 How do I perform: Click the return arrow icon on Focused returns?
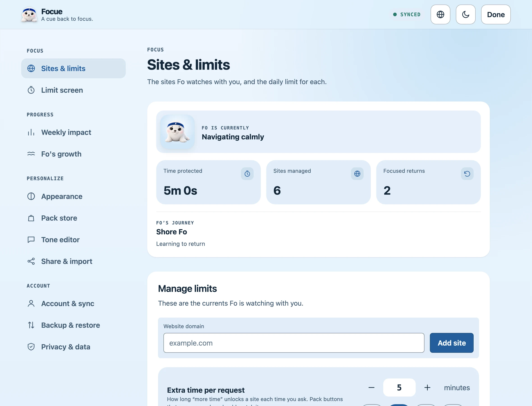pyautogui.click(x=467, y=173)
